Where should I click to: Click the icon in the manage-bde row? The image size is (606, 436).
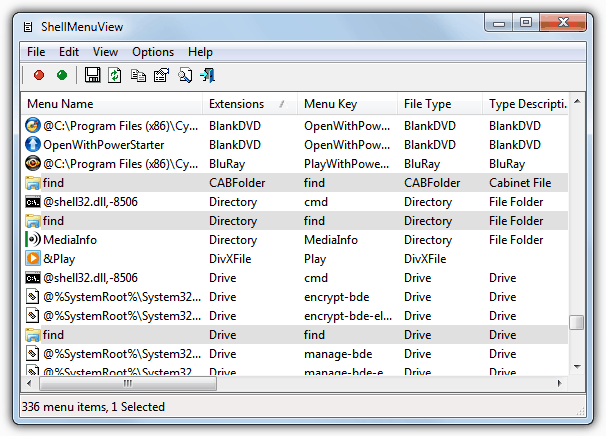pyautogui.click(x=33, y=353)
